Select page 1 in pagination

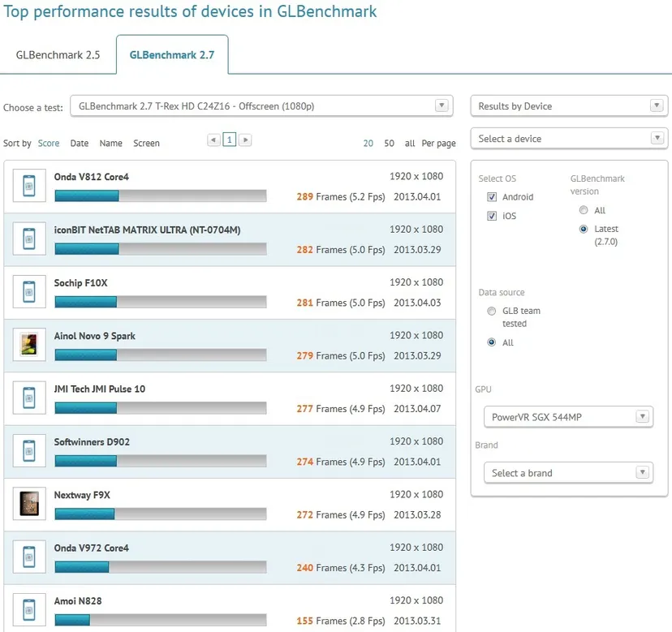(230, 140)
